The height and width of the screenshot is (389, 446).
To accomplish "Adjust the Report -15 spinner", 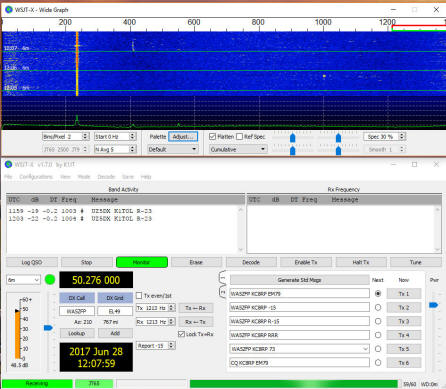I will (171, 346).
